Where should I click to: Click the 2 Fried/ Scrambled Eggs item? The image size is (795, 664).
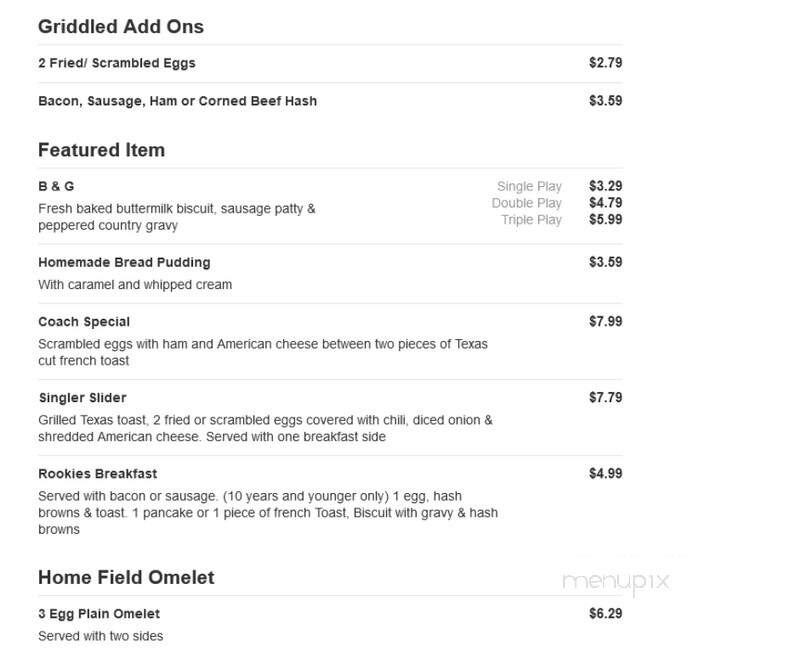tap(117, 63)
